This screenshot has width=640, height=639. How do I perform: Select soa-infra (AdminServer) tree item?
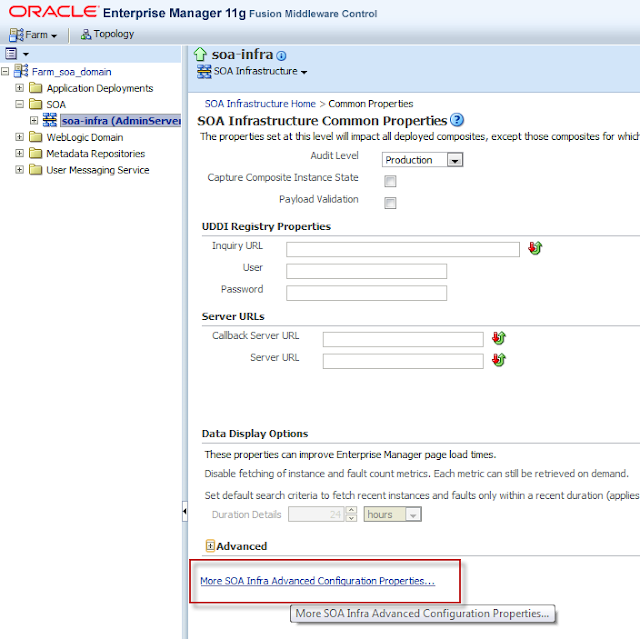coord(121,120)
